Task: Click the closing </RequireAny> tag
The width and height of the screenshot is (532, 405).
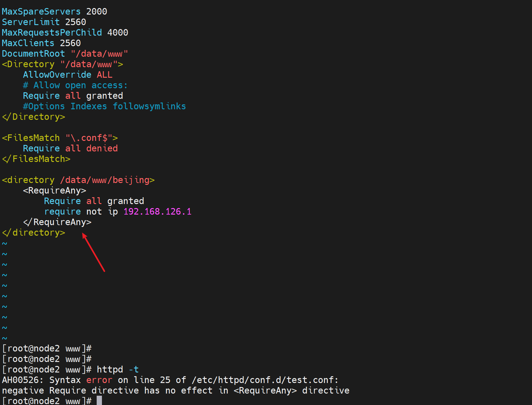Action: coord(57,222)
